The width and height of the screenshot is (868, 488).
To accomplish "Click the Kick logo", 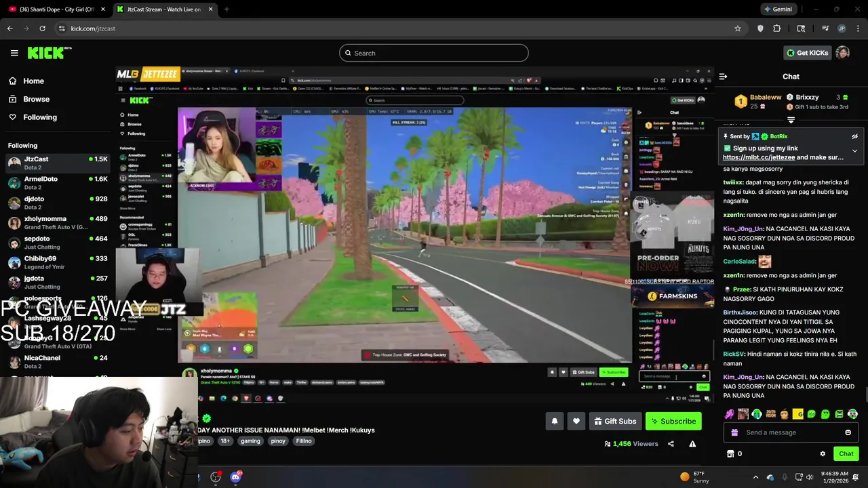I will 50,53.
